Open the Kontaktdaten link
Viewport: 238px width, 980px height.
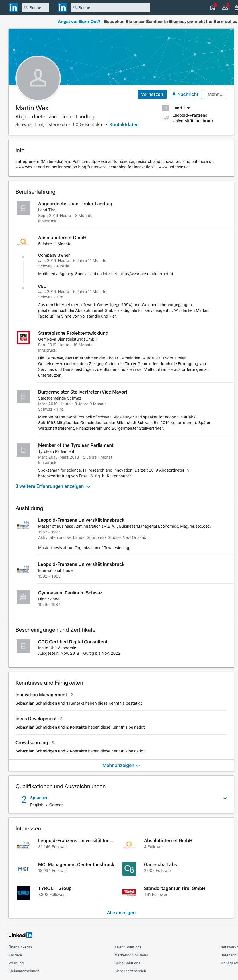tap(124, 124)
